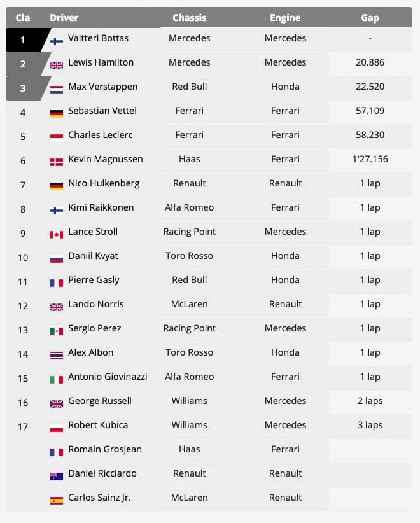The image size is (420, 523).
Task: Click the Denmark flag beside Kevin Magnussen
Action: (x=57, y=162)
